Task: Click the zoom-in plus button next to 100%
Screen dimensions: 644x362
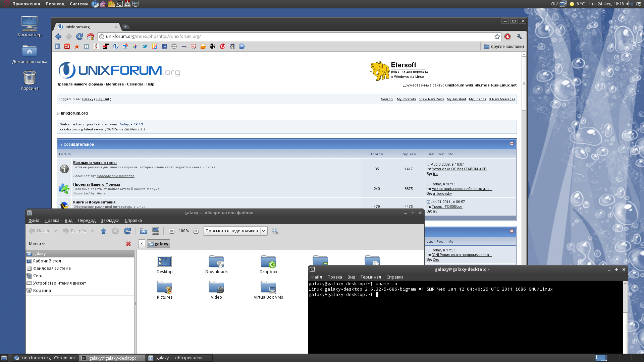Action: [196, 231]
